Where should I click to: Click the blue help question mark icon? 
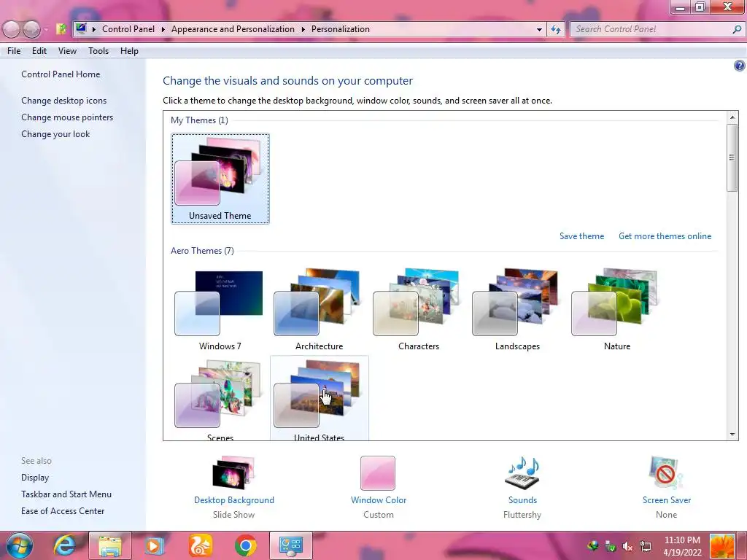tap(739, 66)
